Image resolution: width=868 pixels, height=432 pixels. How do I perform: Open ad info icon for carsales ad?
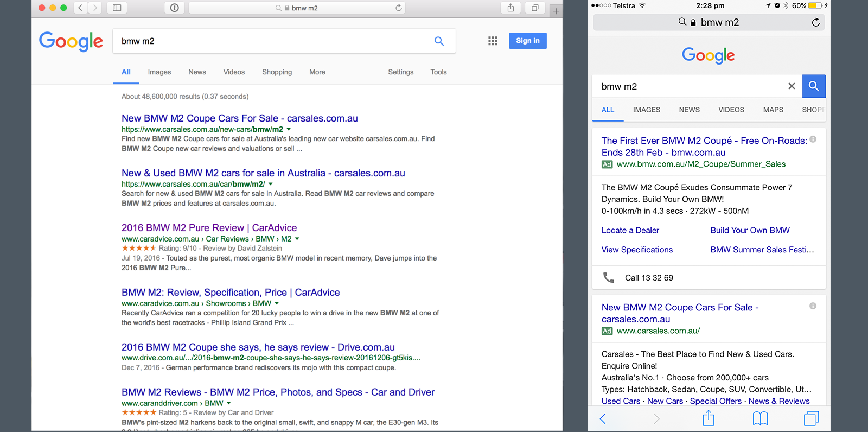click(813, 306)
